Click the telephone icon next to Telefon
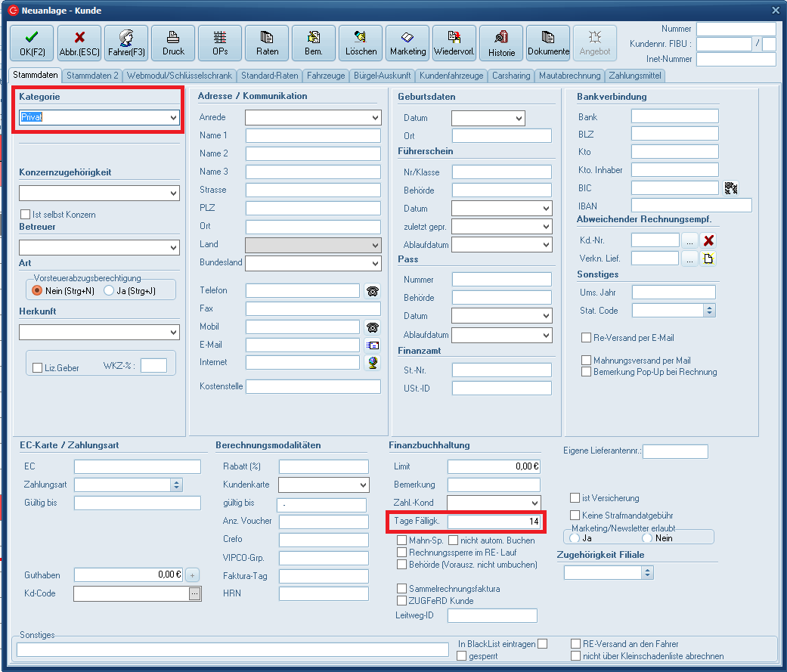The height and width of the screenshot is (672, 787). [x=372, y=291]
